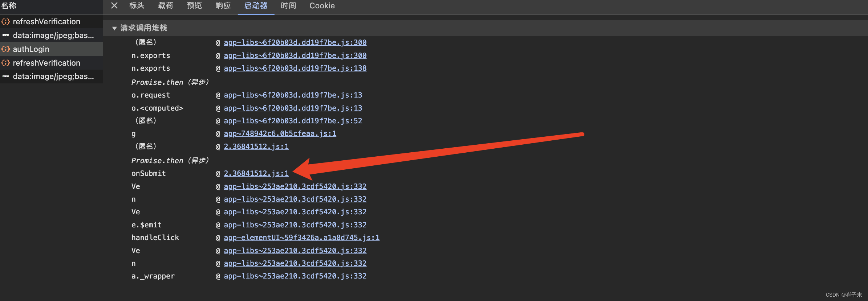
Task: Open the Ve link just below onSubmit
Action: coord(295,186)
